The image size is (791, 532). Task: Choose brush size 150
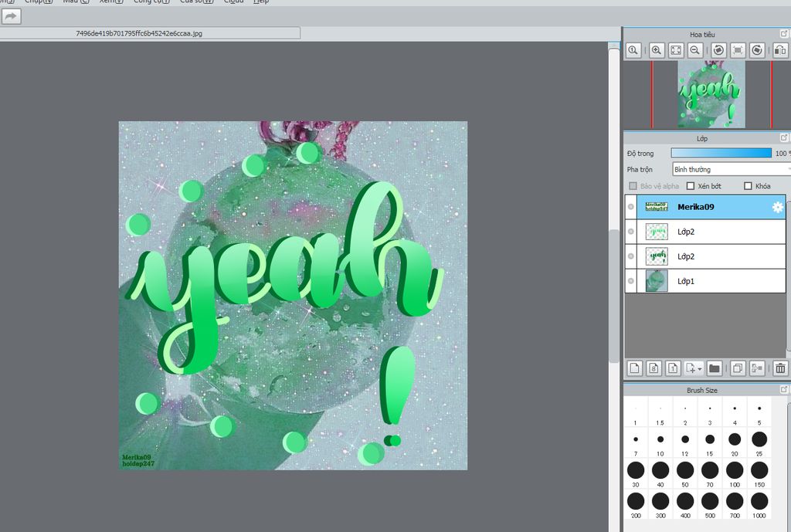(759, 475)
